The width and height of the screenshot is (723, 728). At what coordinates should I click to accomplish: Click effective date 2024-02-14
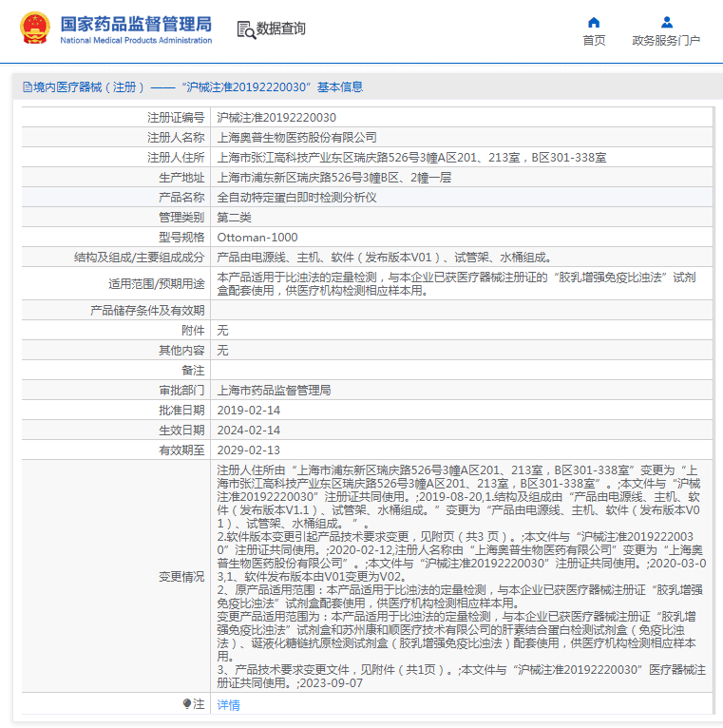249,430
